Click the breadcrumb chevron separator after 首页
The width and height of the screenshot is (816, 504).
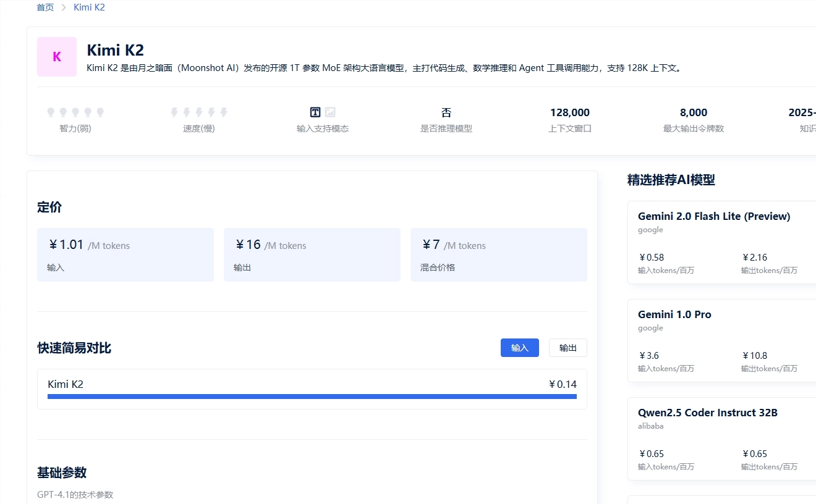coord(64,7)
